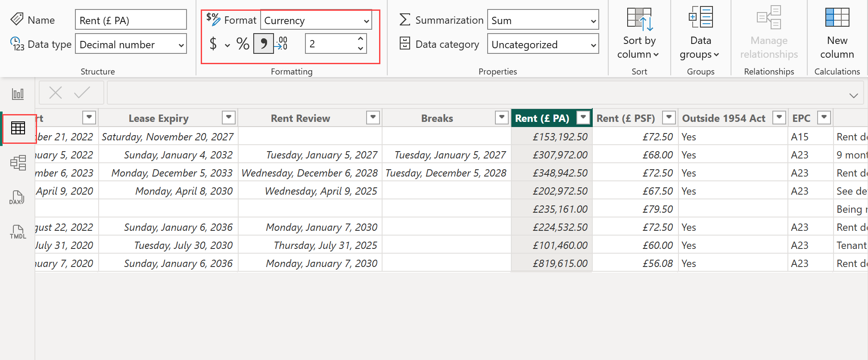The height and width of the screenshot is (360, 868).
Task: Open Summarization dropdown set to Sum
Action: [x=543, y=20]
